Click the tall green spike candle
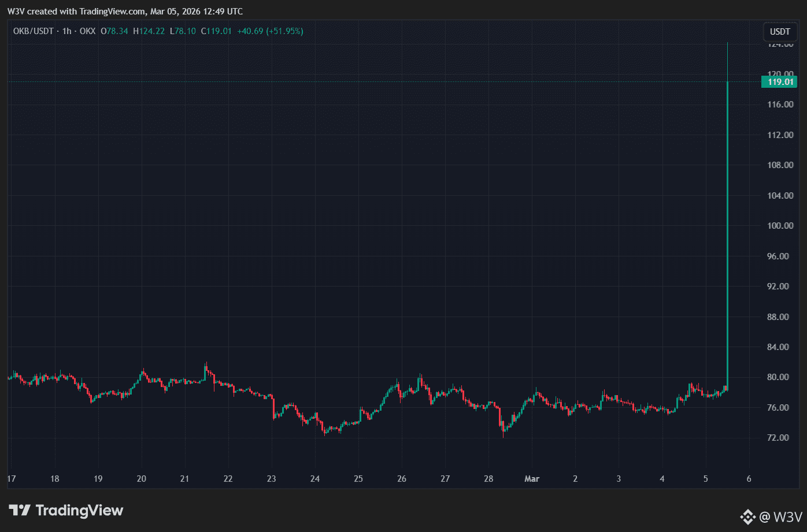Viewport: 807px width, 532px height. tap(727, 217)
